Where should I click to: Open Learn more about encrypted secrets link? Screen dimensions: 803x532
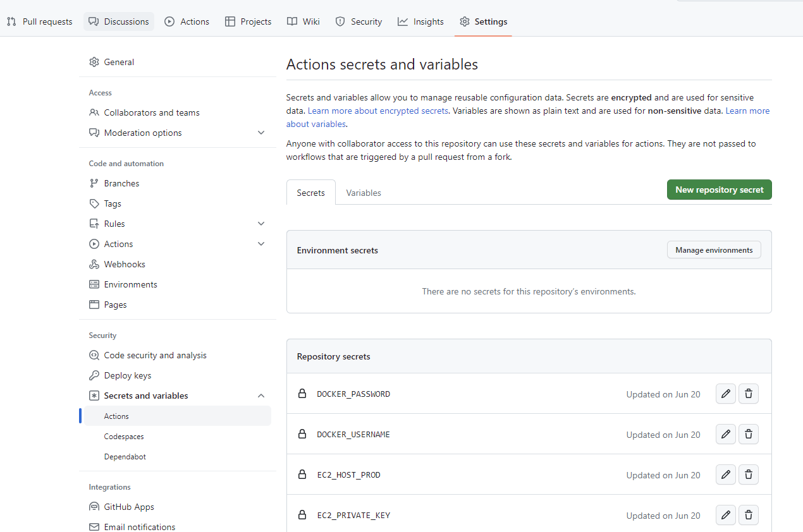click(x=378, y=111)
